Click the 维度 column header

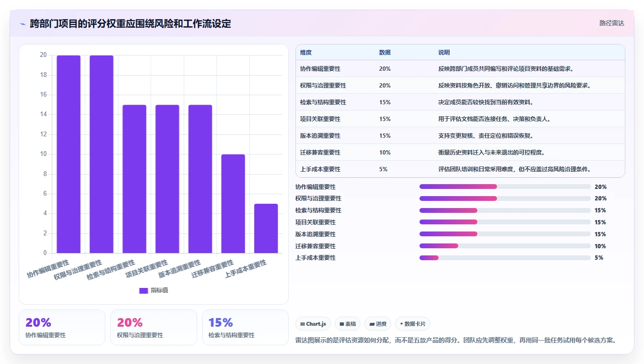(x=306, y=53)
